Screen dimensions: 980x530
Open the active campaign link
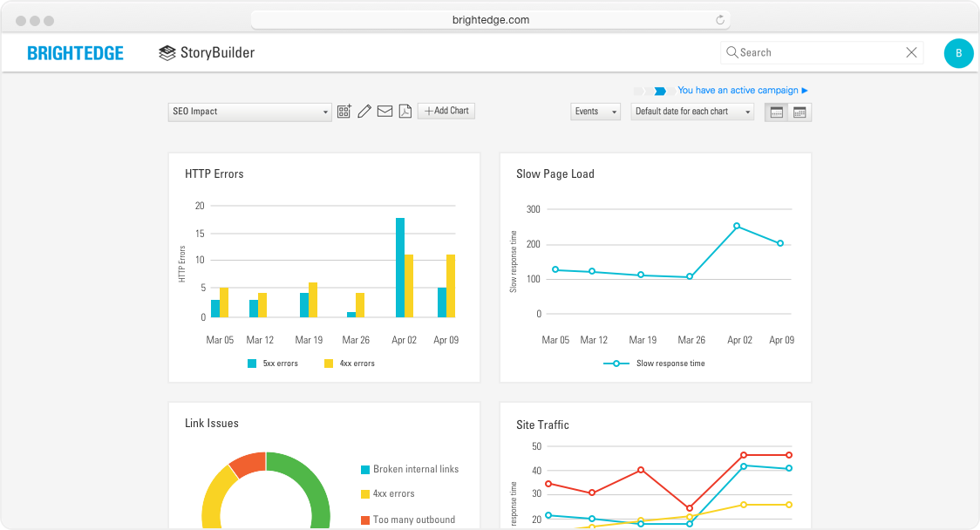[x=742, y=91]
